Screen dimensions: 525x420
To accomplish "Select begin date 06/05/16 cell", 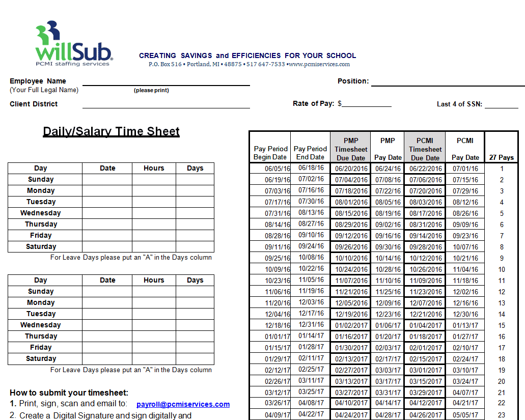I will click(270, 169).
